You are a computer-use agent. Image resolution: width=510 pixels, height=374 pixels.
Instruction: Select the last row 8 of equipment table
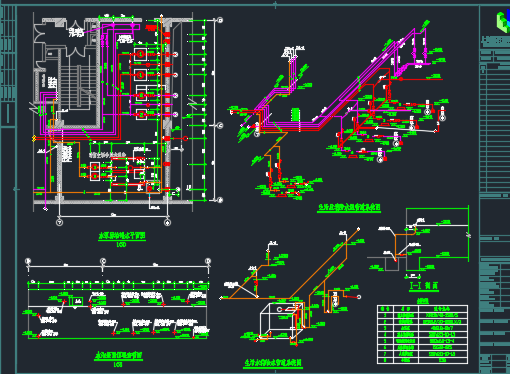pyautogui.click(x=422, y=360)
